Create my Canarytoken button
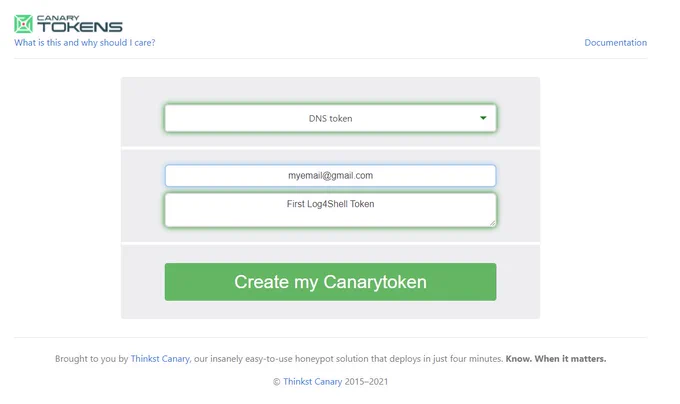This screenshot has height=404, width=680. coord(330,282)
